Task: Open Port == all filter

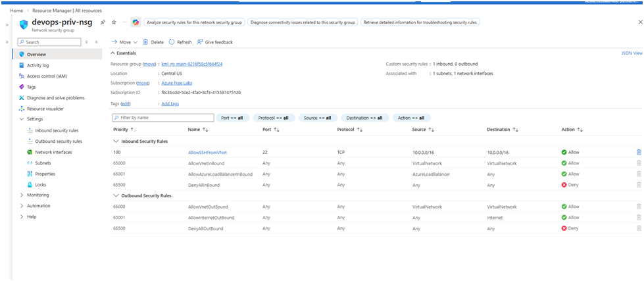Action: click(232, 118)
